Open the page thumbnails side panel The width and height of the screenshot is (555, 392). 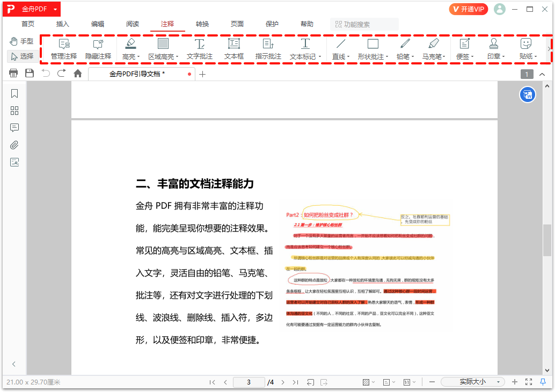pyautogui.click(x=14, y=111)
